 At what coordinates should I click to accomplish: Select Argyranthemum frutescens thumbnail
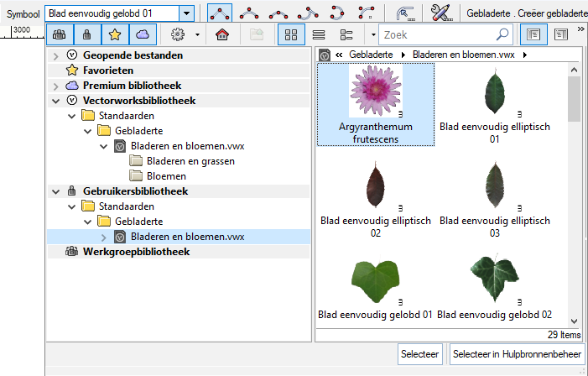point(376,104)
